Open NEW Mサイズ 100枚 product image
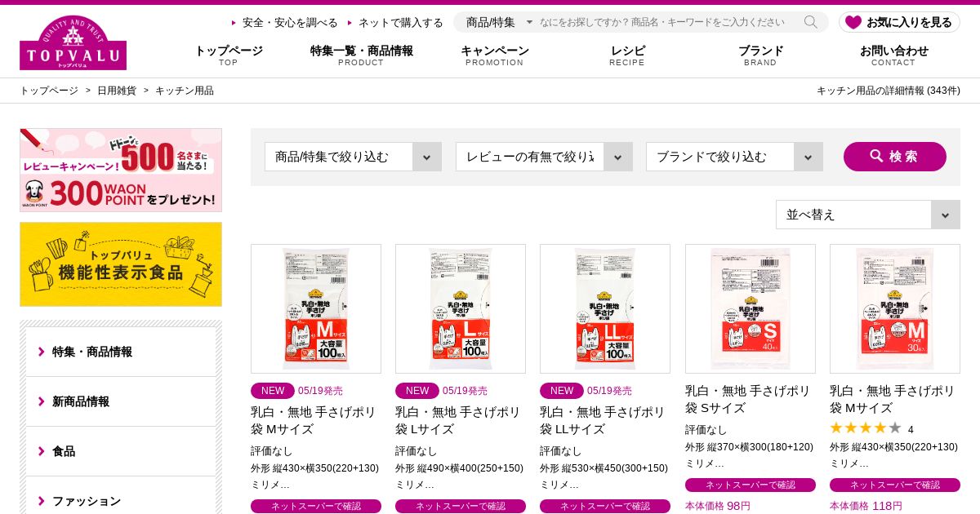The width and height of the screenshot is (980, 514). pyautogui.click(x=316, y=308)
